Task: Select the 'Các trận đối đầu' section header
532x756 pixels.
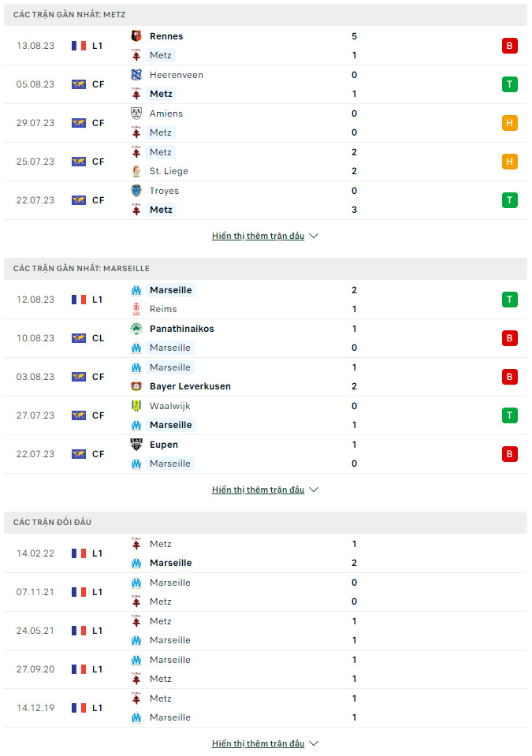Action: point(266,522)
